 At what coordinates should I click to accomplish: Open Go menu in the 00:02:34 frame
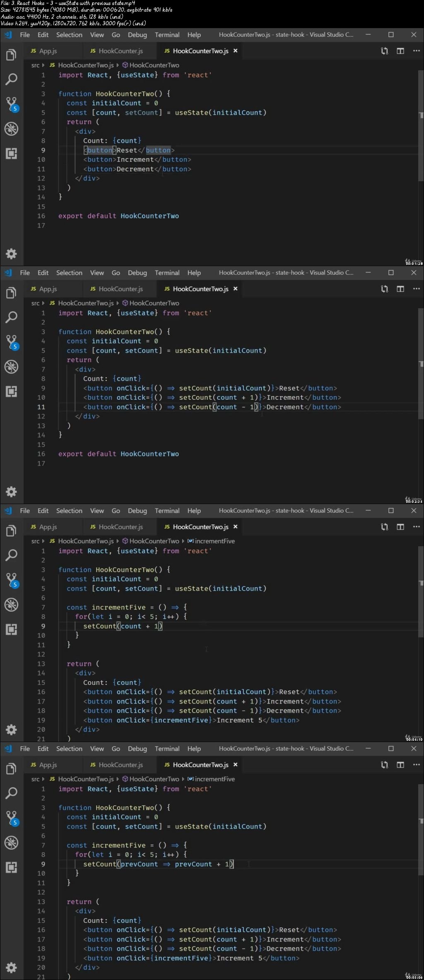(116, 273)
